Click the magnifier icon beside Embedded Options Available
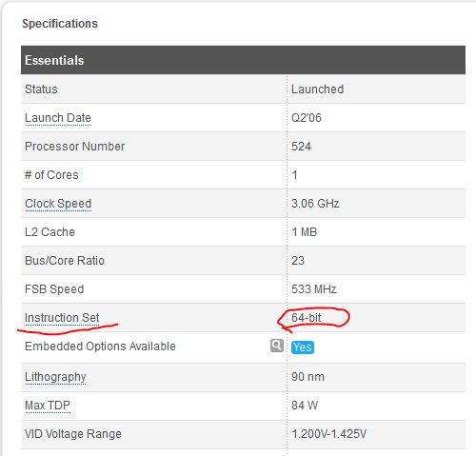The height and width of the screenshot is (456, 476). [277, 346]
